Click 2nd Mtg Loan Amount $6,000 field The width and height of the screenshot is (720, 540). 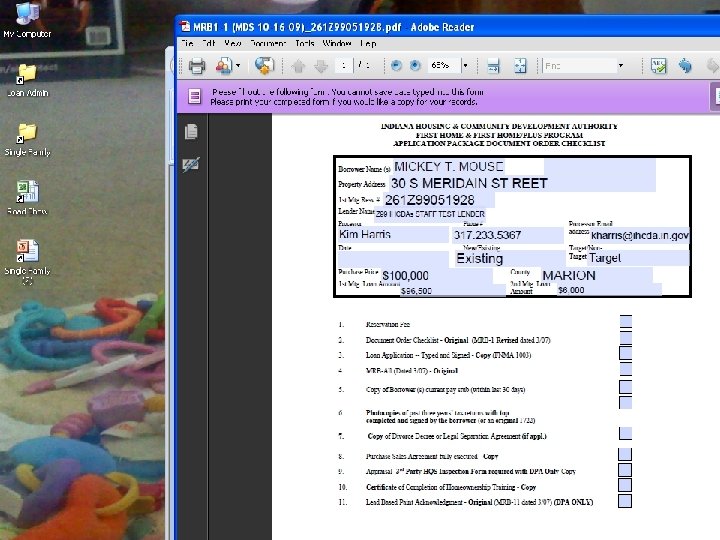[609, 290]
